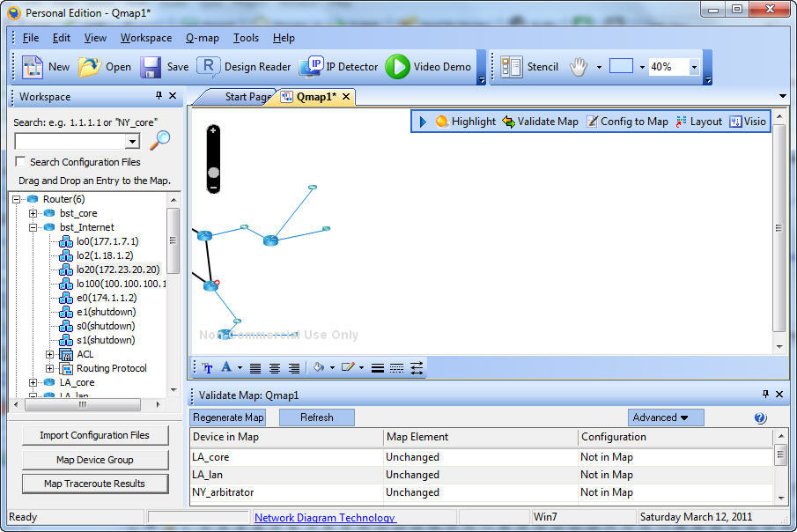
Task: Open the Workspace menu
Action: pos(145,38)
